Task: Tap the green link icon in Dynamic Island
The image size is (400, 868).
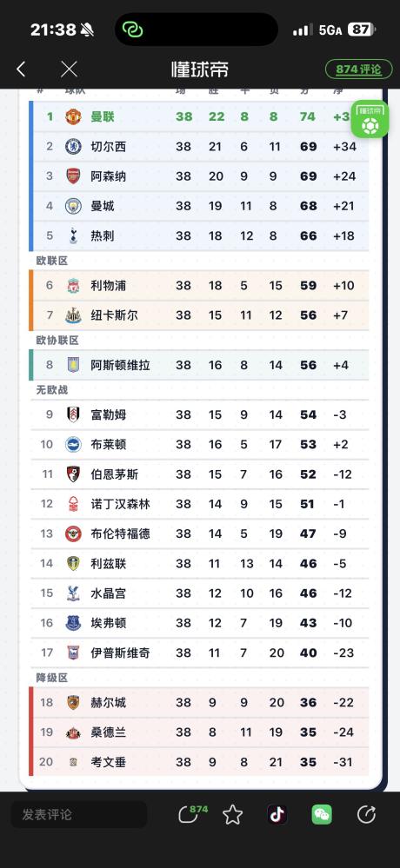Action: pos(132,30)
